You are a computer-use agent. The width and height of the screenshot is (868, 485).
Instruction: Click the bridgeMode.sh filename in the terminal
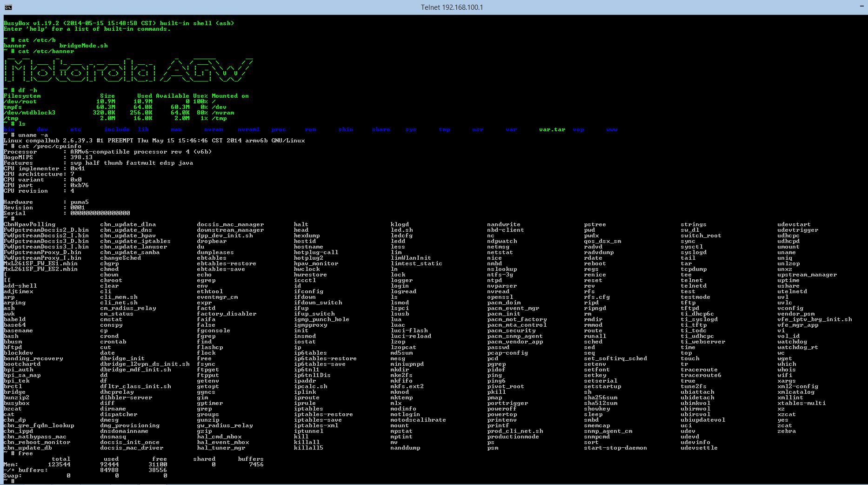coord(83,46)
